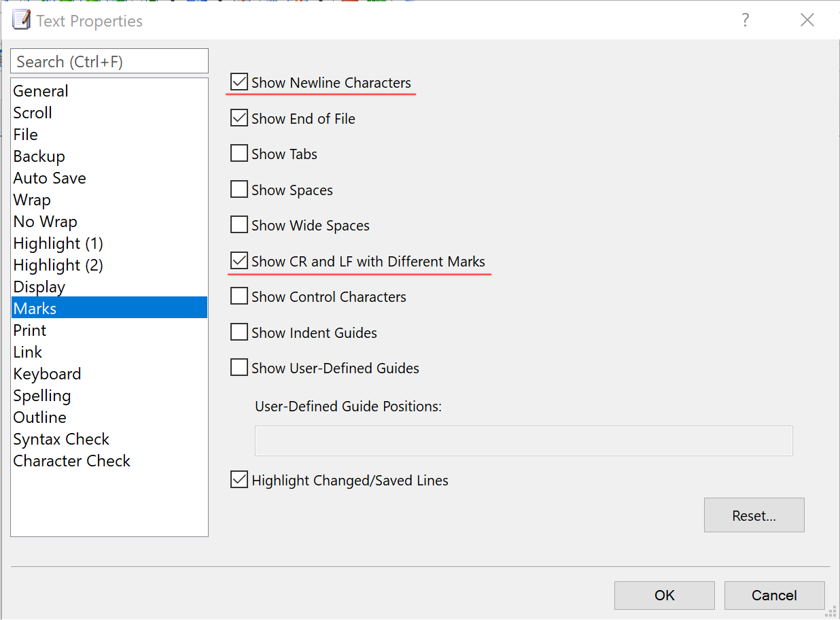The image size is (840, 620).
Task: Enable the Show Tabs checkbox
Action: pyautogui.click(x=239, y=154)
